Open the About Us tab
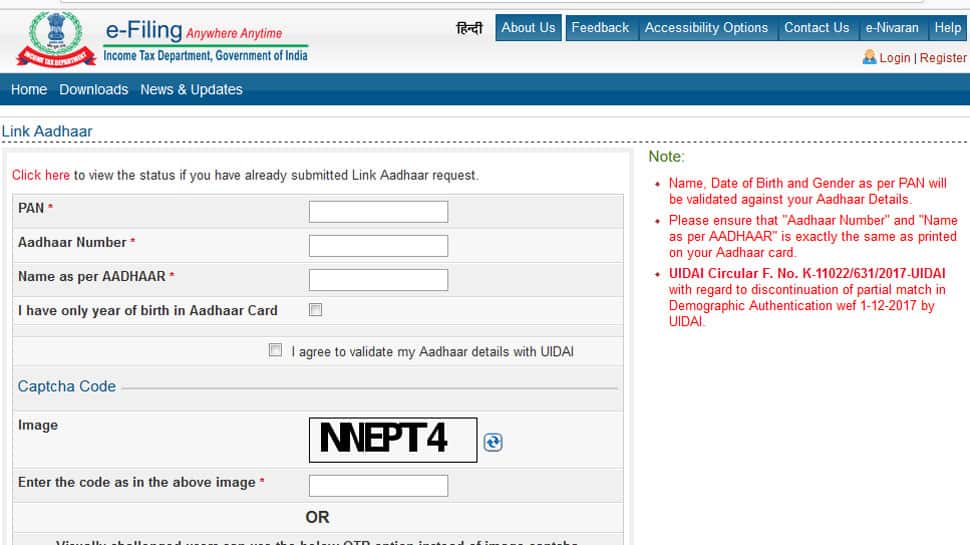The image size is (970, 545). point(528,28)
